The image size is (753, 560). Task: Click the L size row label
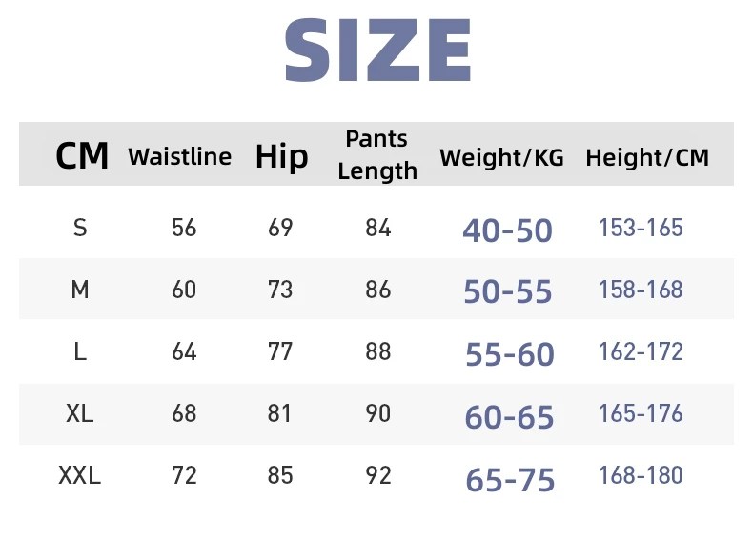click(x=80, y=351)
